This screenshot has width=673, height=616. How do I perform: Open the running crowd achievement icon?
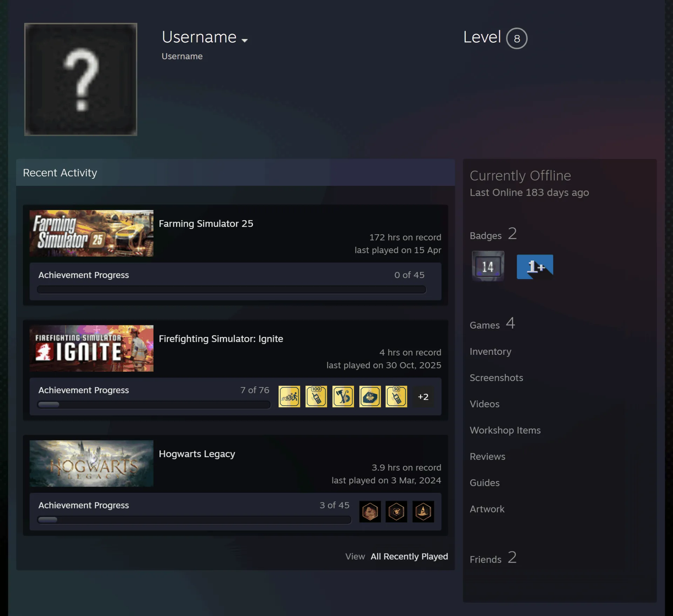click(289, 397)
